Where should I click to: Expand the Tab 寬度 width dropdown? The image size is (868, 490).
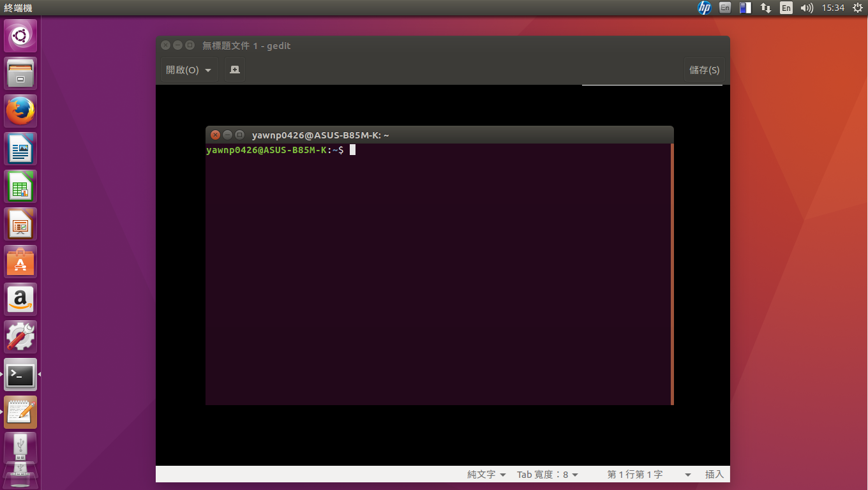[x=548, y=475]
